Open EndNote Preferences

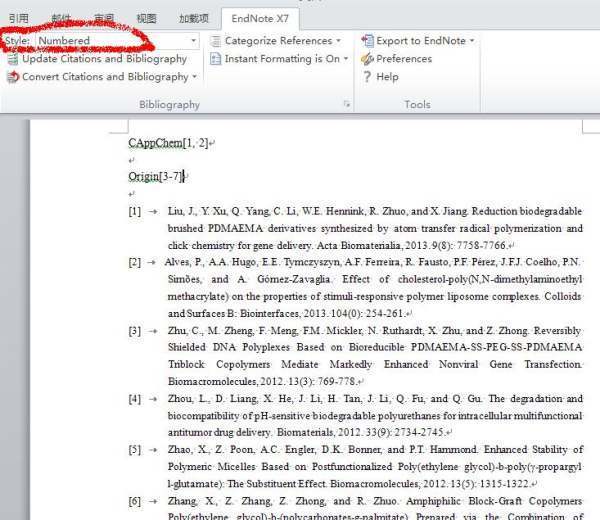[x=396, y=59]
